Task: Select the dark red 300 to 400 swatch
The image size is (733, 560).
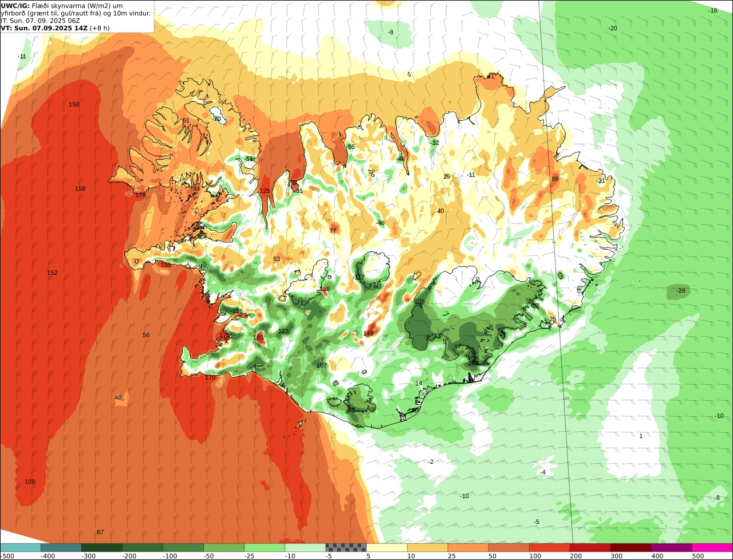Action: [630, 547]
